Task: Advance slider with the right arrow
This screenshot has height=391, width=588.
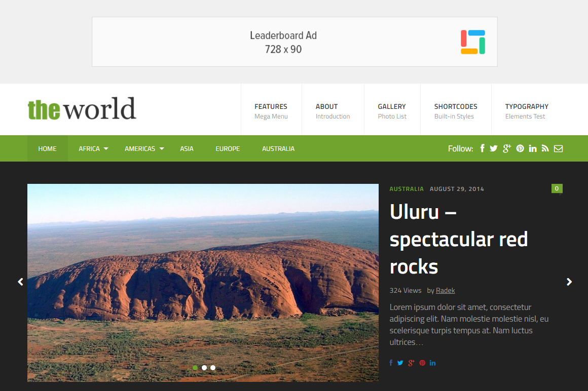Action: pyautogui.click(x=569, y=282)
